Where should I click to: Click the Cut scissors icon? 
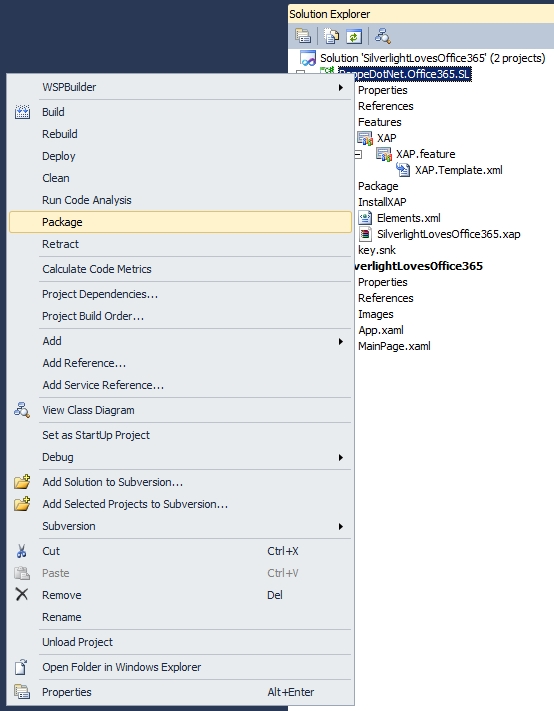tap(21, 551)
